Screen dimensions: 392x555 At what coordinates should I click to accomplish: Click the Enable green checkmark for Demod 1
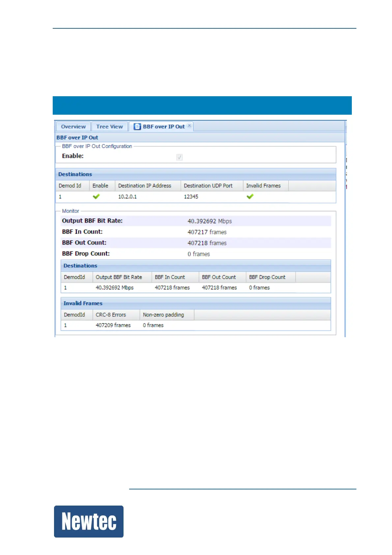coord(96,196)
